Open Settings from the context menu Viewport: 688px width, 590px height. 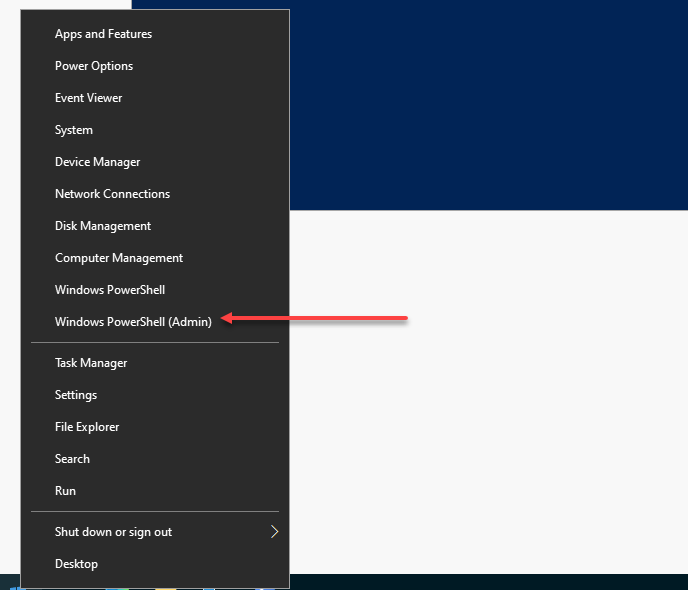[155, 395]
